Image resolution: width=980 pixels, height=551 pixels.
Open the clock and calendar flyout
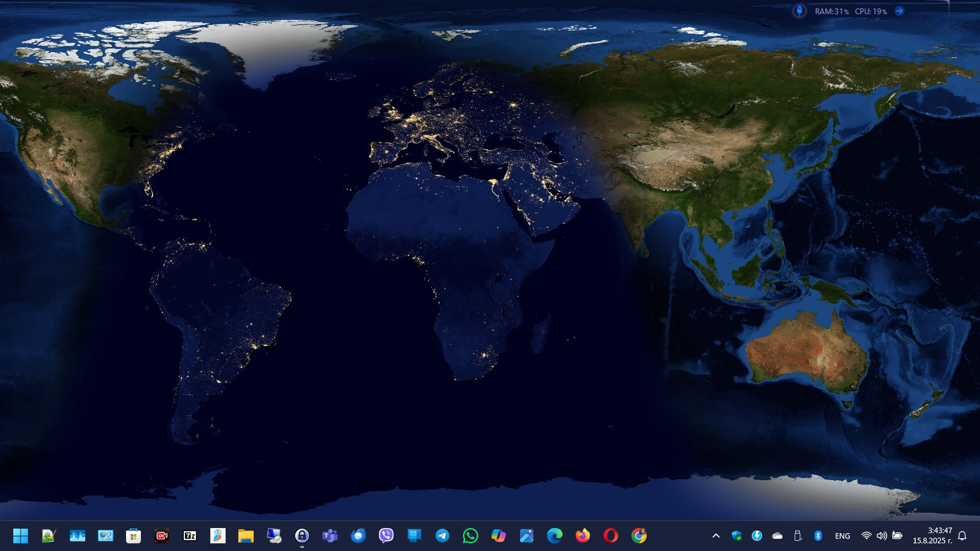point(932,536)
